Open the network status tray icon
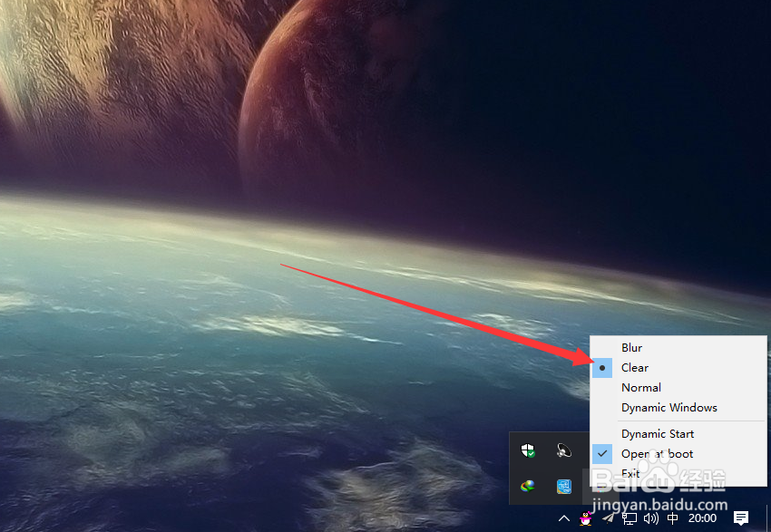771x532 pixels. click(629, 518)
